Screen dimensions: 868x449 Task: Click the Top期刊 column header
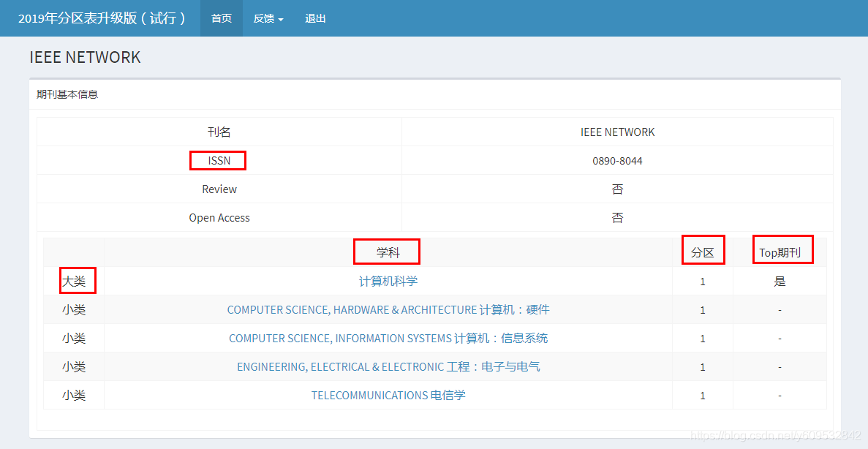(780, 252)
